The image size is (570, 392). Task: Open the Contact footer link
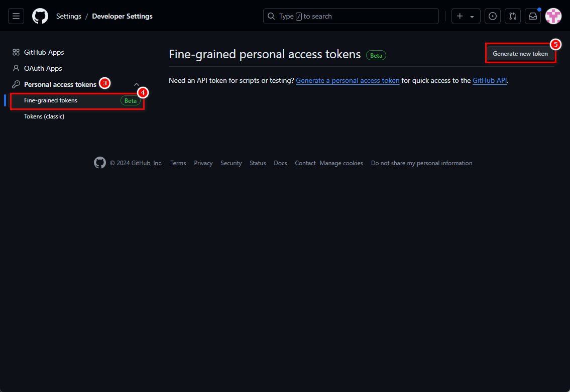[x=305, y=163]
